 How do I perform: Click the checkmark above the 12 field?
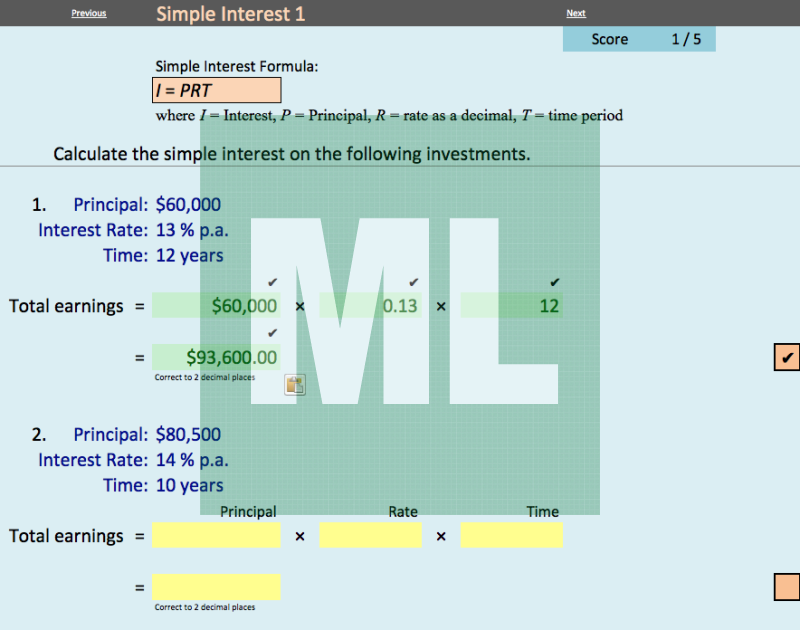[x=555, y=283]
